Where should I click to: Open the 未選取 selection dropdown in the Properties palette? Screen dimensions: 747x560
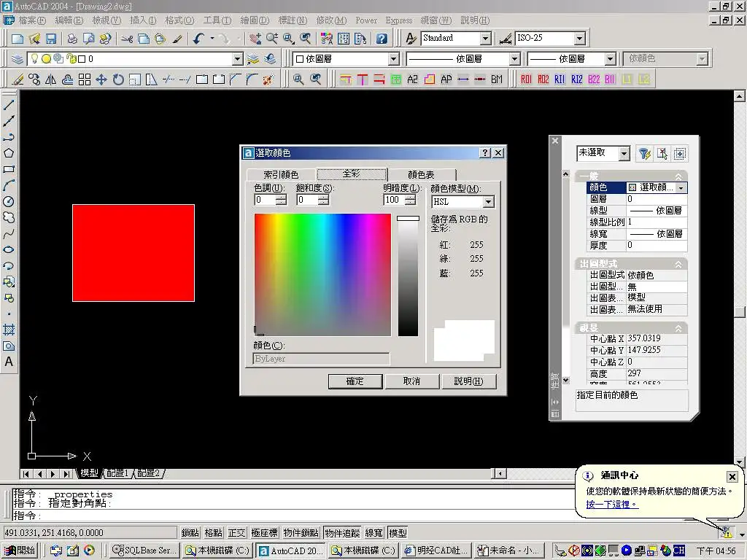pos(624,153)
